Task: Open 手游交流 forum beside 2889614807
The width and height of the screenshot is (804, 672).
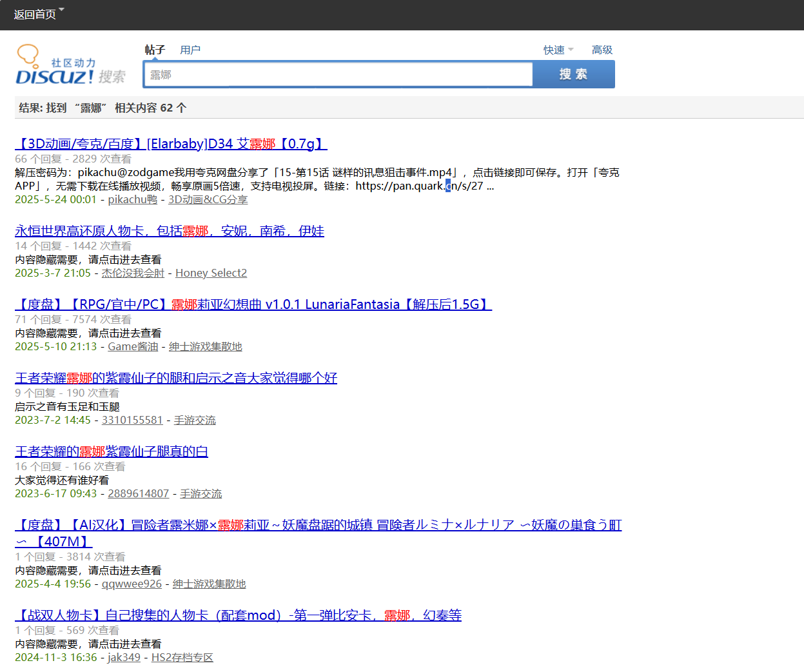Action: (x=201, y=494)
